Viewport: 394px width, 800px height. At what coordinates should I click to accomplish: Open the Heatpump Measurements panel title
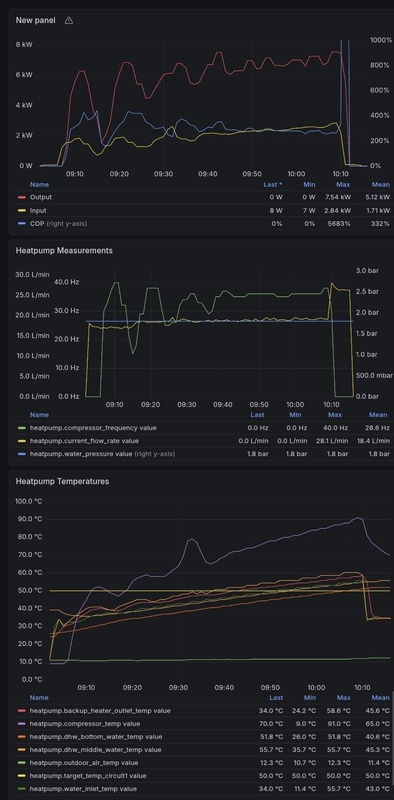coord(64,251)
